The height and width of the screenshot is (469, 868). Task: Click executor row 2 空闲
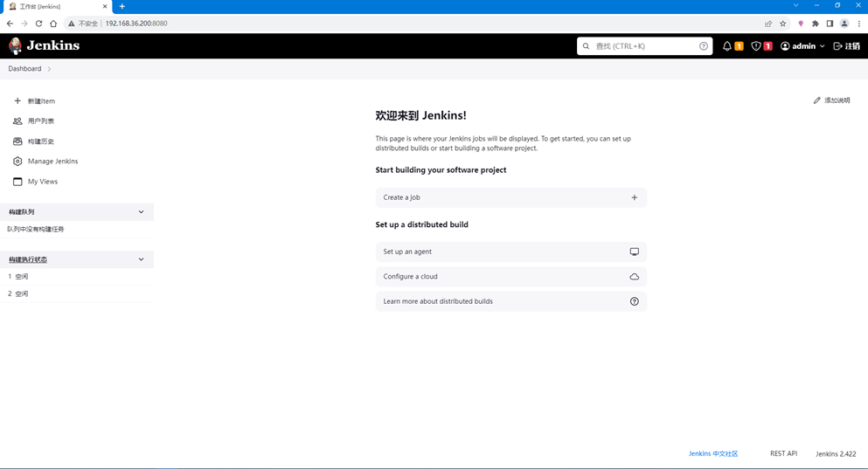[x=77, y=293]
